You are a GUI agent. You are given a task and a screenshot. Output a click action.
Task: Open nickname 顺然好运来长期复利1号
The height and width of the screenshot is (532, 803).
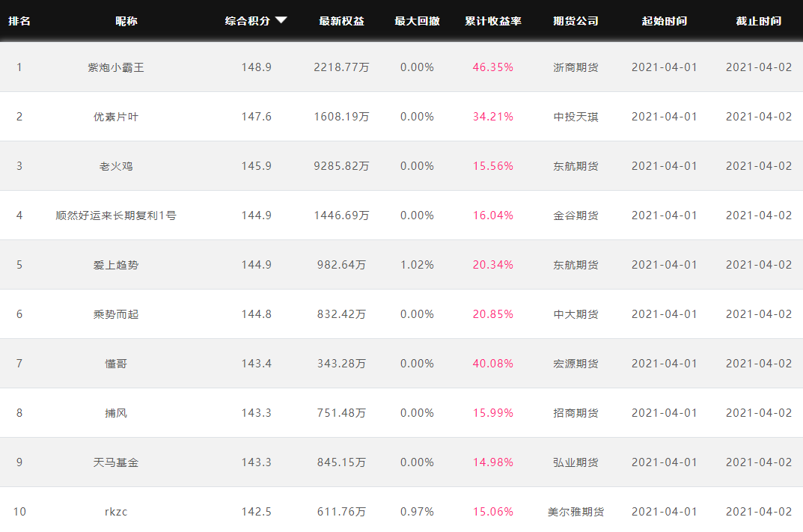click(116, 215)
